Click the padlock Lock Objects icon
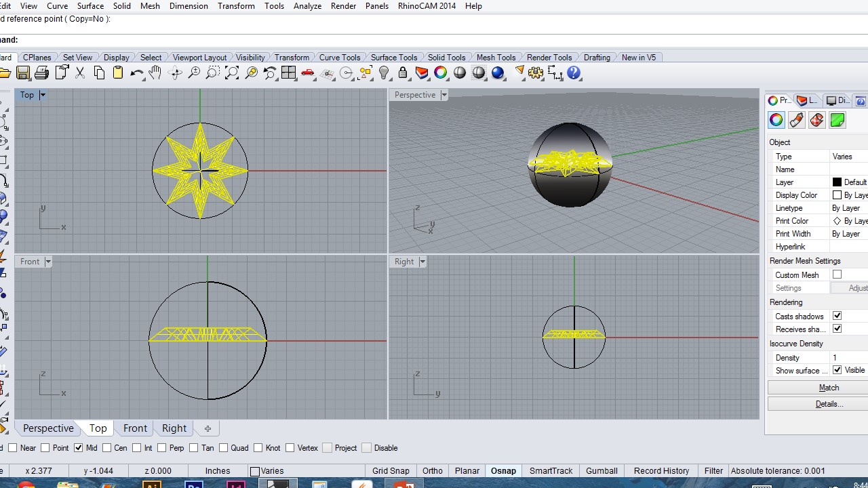 [x=403, y=73]
